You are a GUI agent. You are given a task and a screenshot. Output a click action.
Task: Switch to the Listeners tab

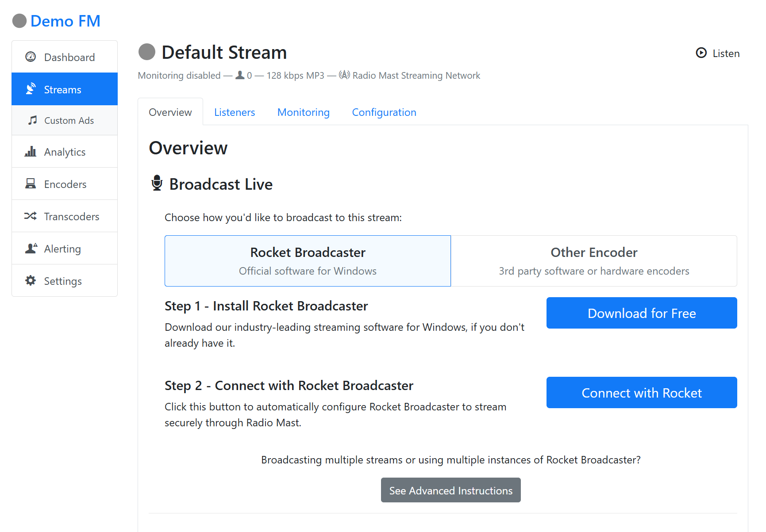235,112
